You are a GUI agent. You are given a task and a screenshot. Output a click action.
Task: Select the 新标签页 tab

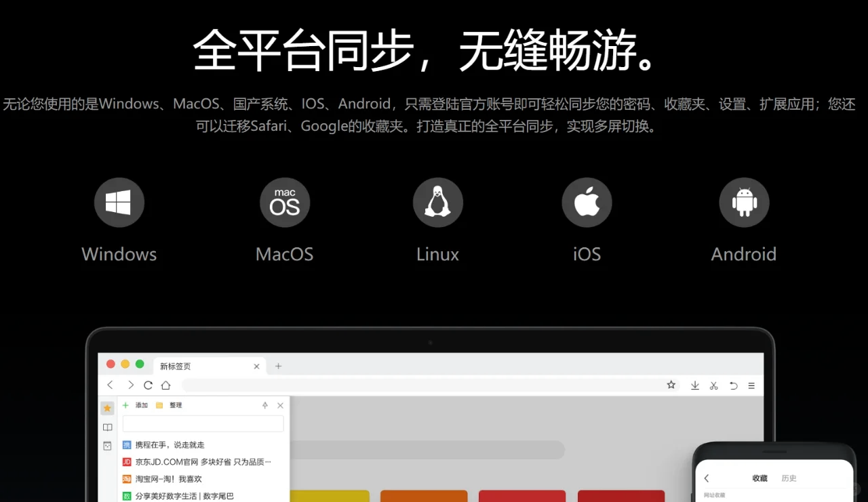tap(209, 366)
